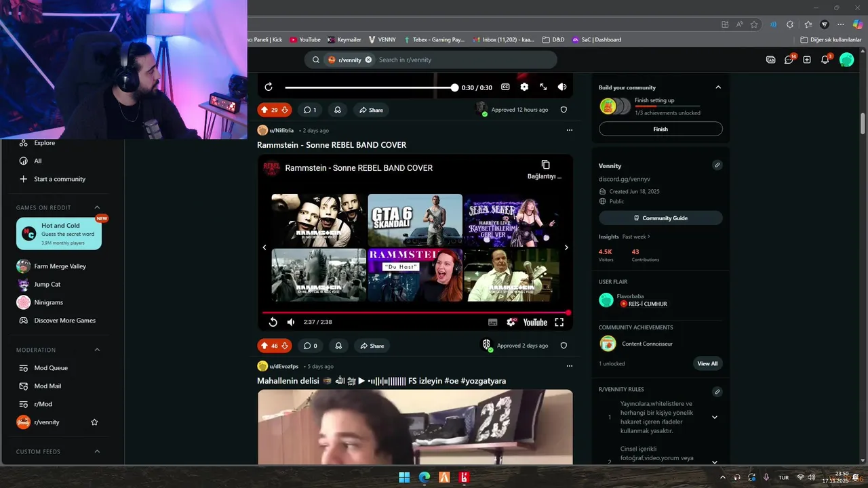Open the Windows Start menu
This screenshot has height=488, width=868.
tap(404, 477)
